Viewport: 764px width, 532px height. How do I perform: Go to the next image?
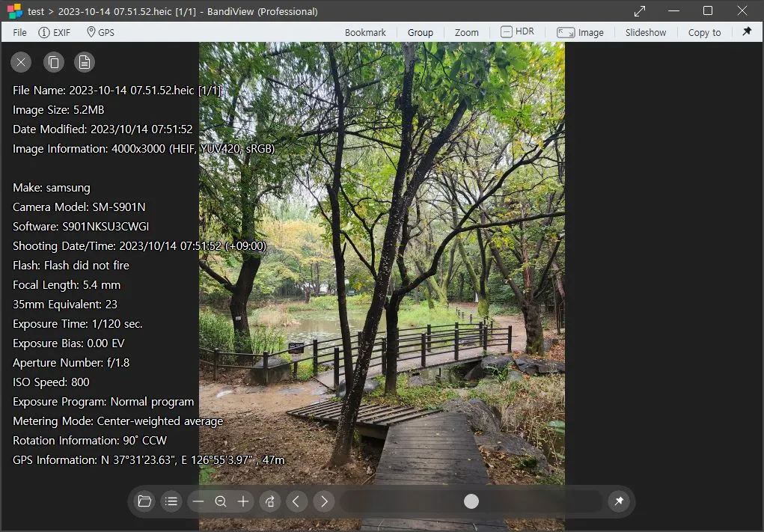pyautogui.click(x=324, y=501)
